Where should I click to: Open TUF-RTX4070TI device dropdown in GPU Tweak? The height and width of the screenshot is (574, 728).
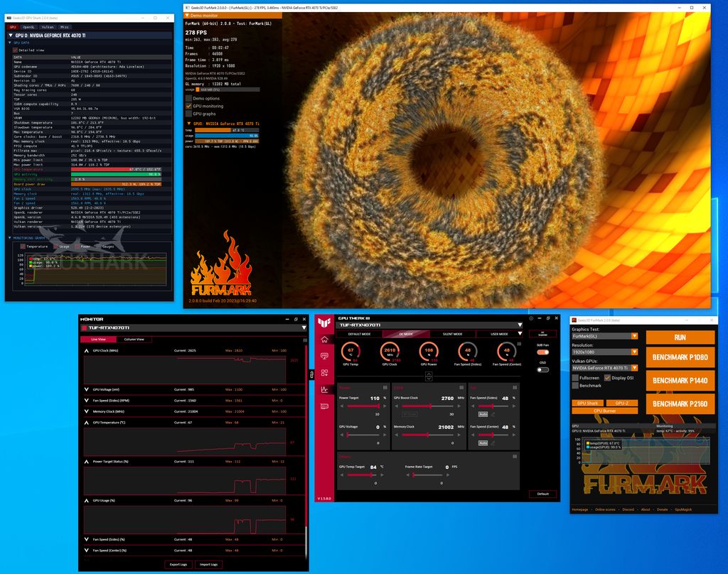(x=520, y=325)
